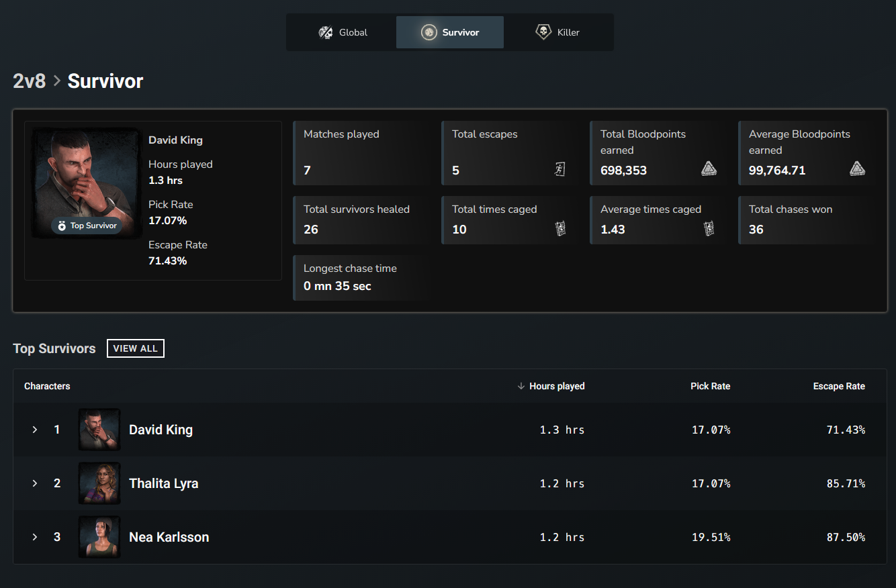
Task: Go back via 2v8 breadcrumb
Action: 30,81
